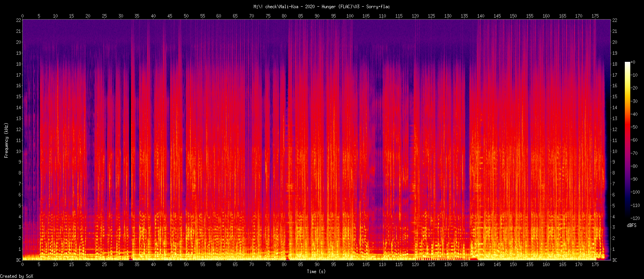Click the '110' tick on the bottom time axis

click(x=382, y=265)
